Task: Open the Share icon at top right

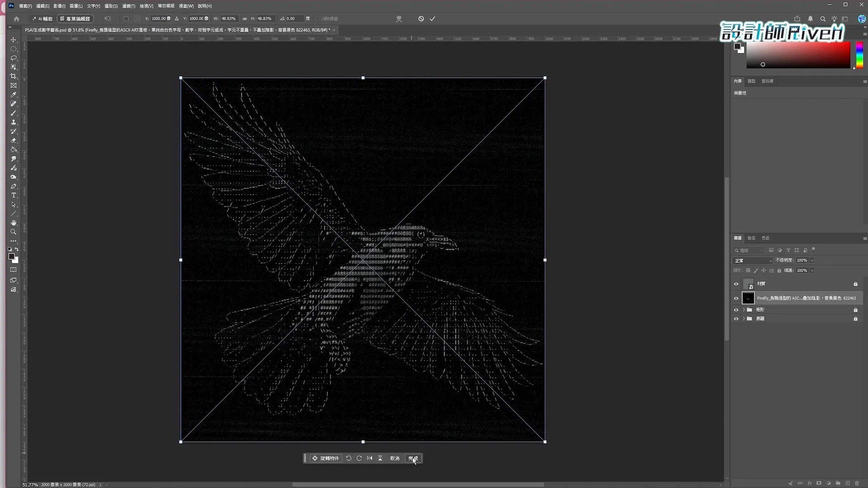Action: (797, 19)
